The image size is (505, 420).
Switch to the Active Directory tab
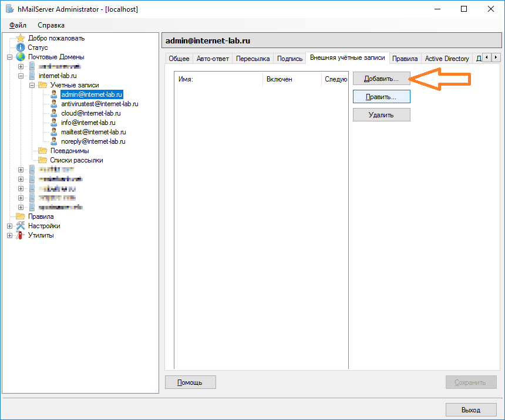pos(447,59)
